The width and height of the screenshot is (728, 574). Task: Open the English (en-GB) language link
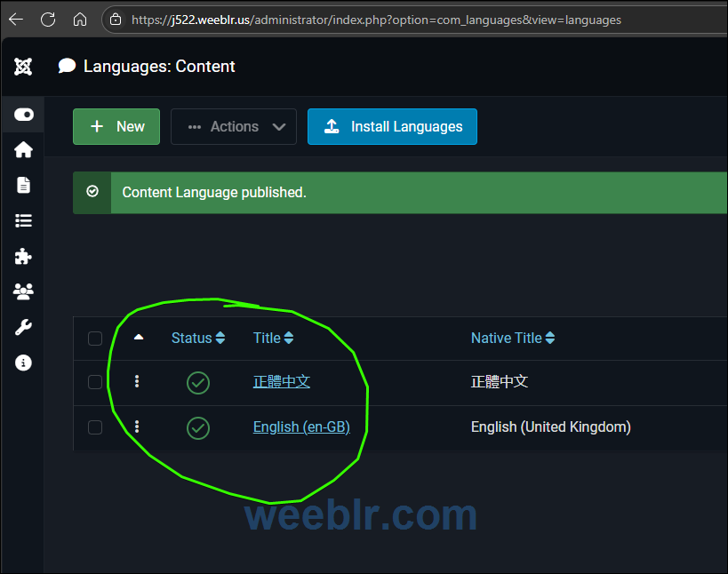[301, 427]
